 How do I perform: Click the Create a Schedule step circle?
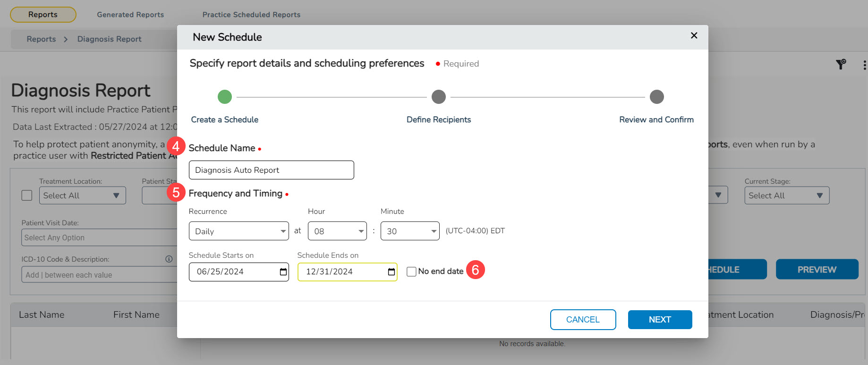coord(225,97)
